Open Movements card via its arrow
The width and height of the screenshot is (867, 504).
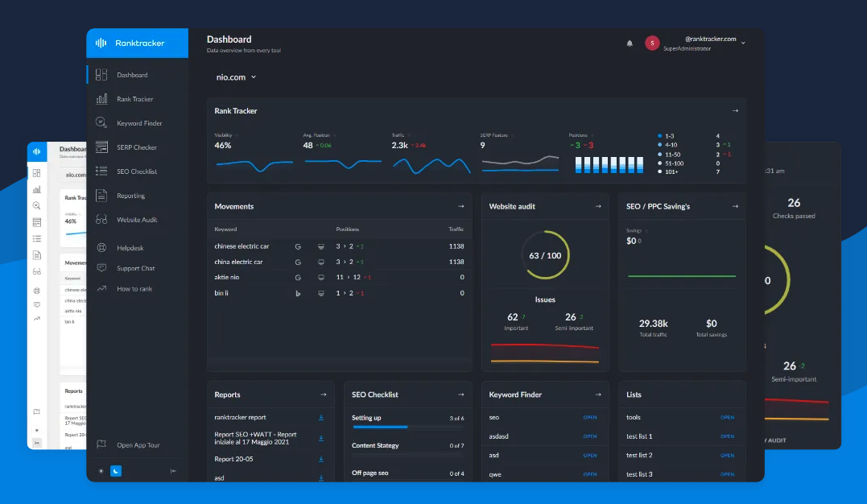coord(460,206)
